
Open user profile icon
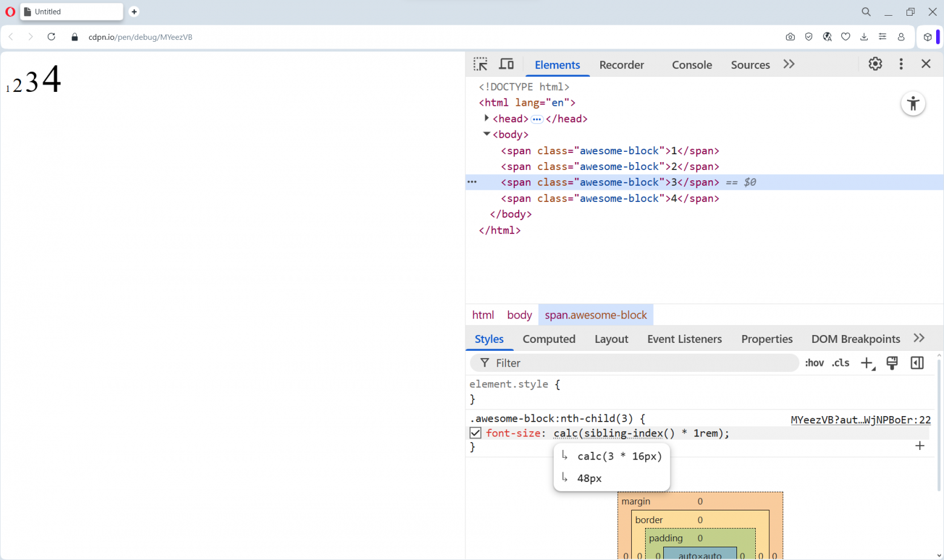coord(901,37)
